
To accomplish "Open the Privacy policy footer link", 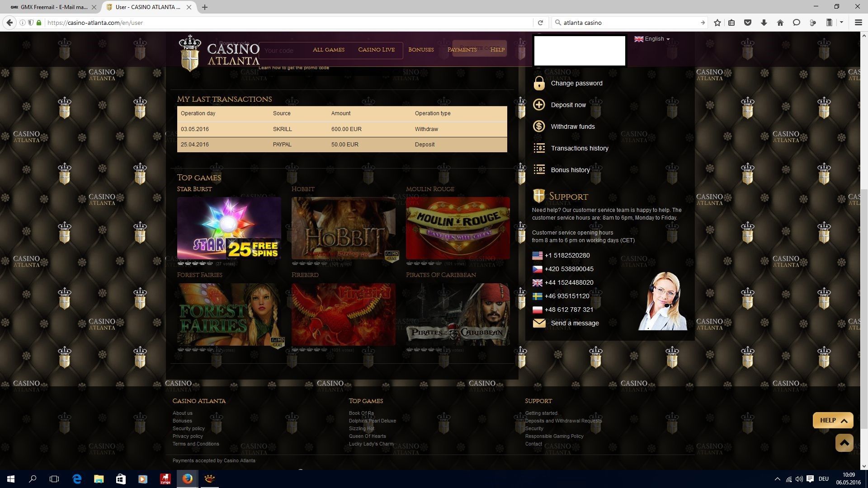I will (x=188, y=436).
